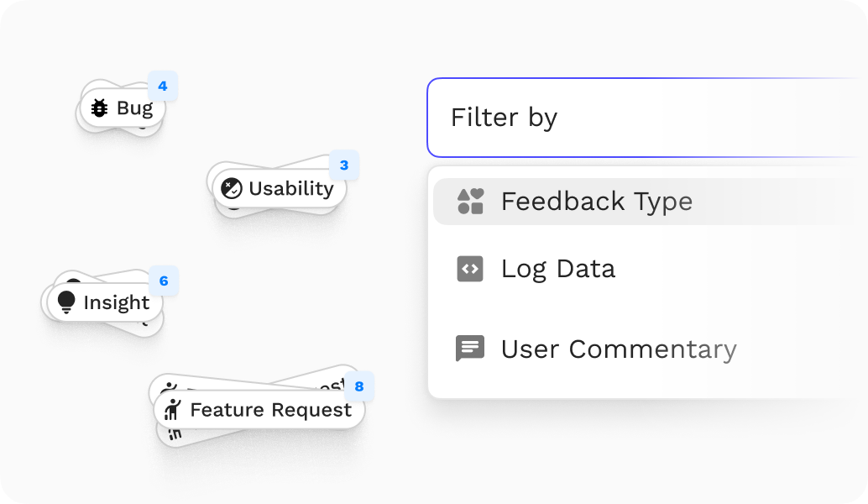Image resolution: width=868 pixels, height=504 pixels.
Task: Click the lightbulb icon on Insight tag
Action: 66,302
